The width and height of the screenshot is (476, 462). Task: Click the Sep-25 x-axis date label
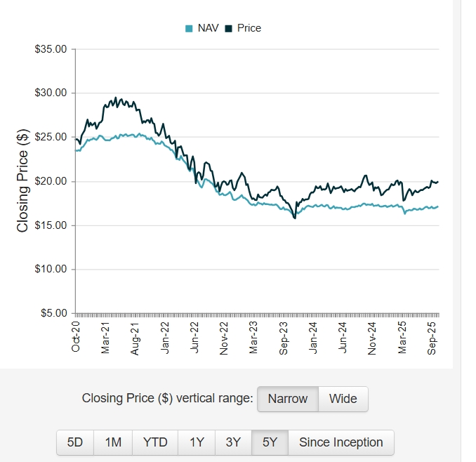pyautogui.click(x=433, y=337)
